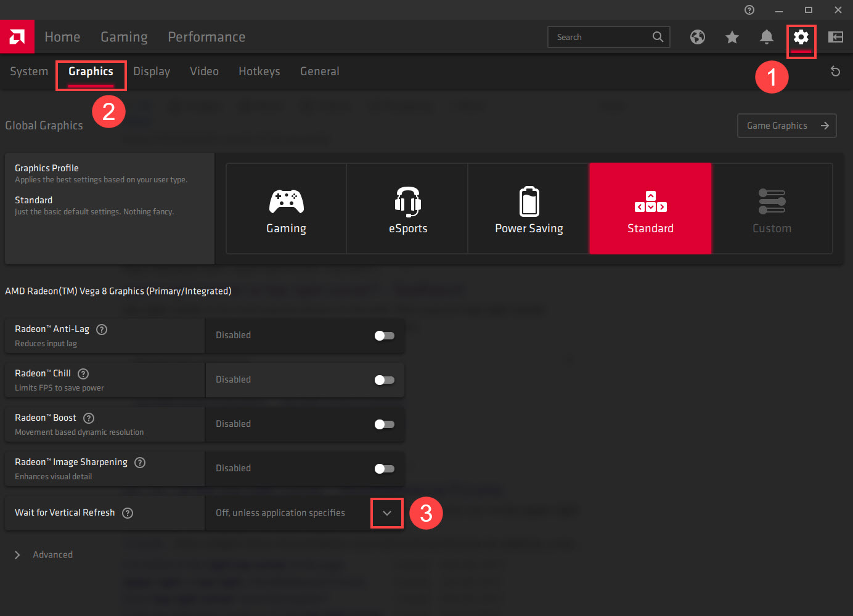Viewport: 853px width, 616px height.
Task: Show help for Radeon Chill
Action: [83, 374]
